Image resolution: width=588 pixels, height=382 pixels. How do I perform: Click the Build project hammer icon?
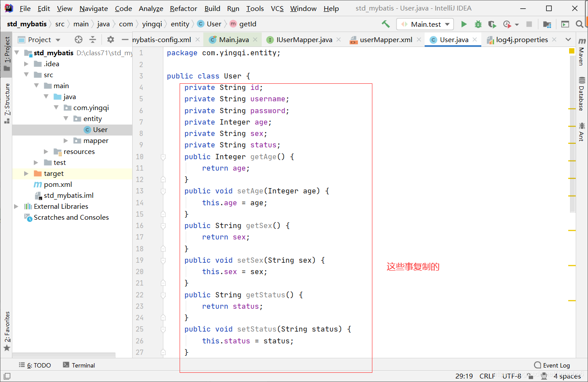[x=386, y=24]
